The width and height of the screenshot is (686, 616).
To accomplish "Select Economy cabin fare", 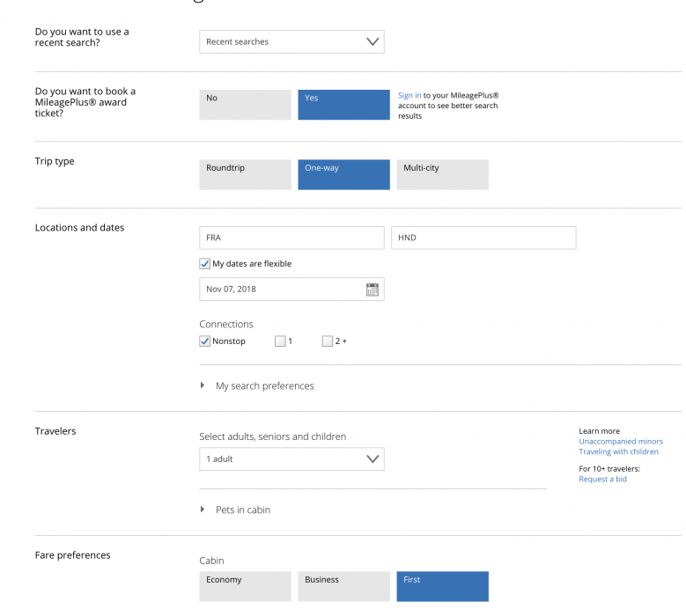I will (245, 586).
